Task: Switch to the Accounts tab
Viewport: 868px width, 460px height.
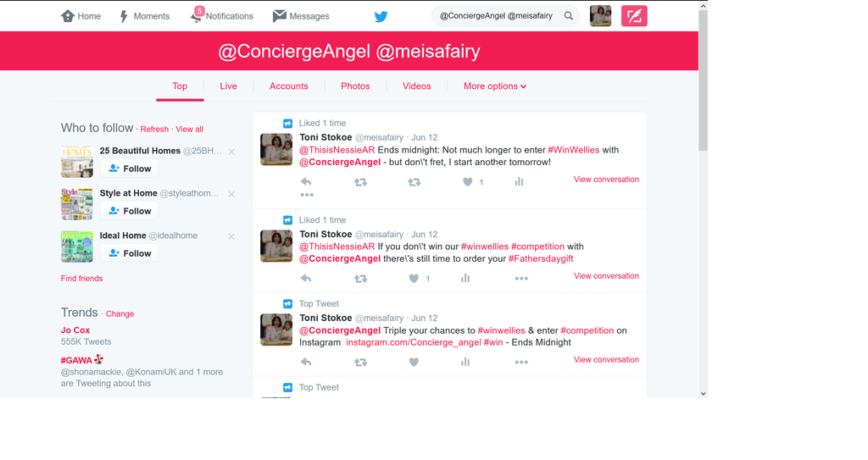Action: pyautogui.click(x=289, y=86)
